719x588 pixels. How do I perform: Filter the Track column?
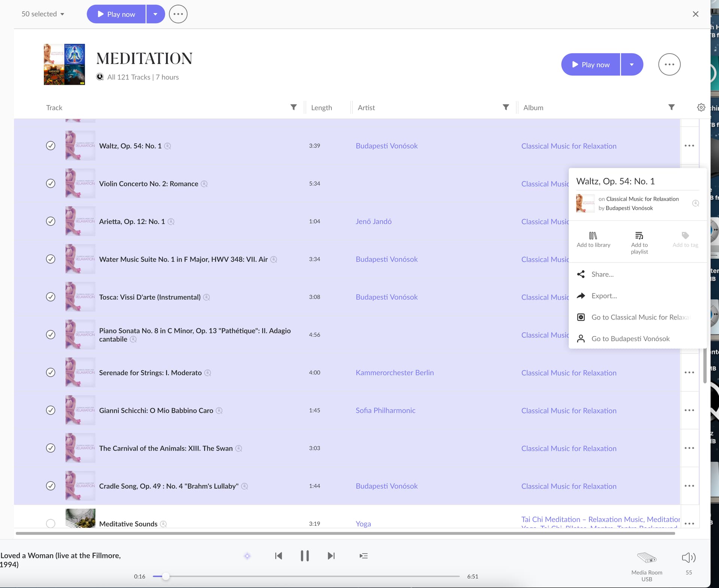click(294, 107)
